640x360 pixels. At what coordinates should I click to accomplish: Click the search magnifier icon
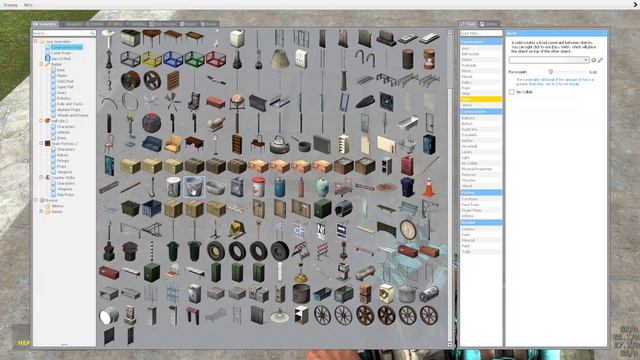pyautogui.click(x=93, y=33)
